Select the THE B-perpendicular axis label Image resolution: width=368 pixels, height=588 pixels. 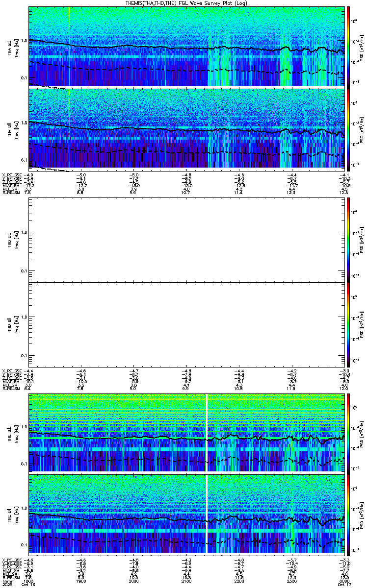[9, 432]
